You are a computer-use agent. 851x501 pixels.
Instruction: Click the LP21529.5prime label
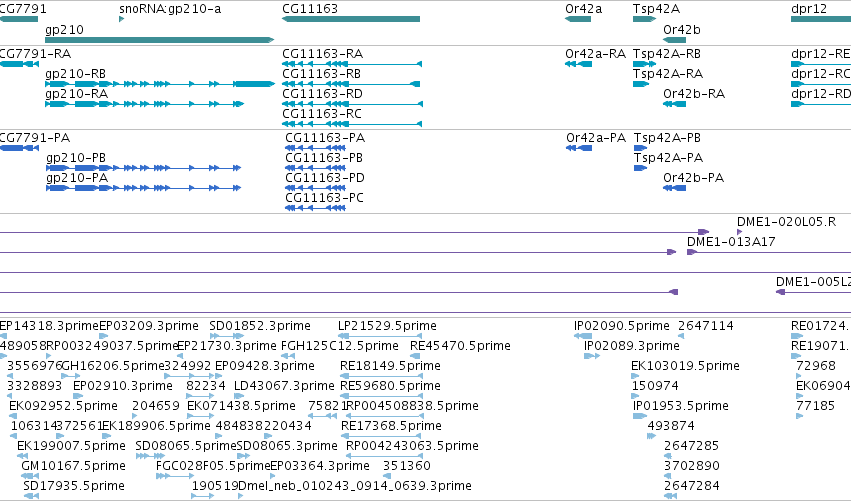click(388, 326)
